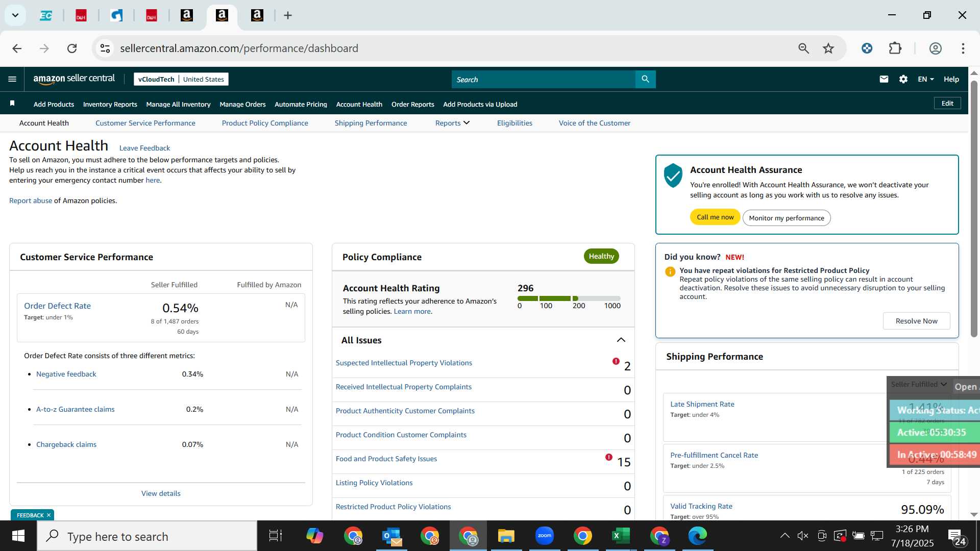Click the search magnifier button

[x=645, y=79]
